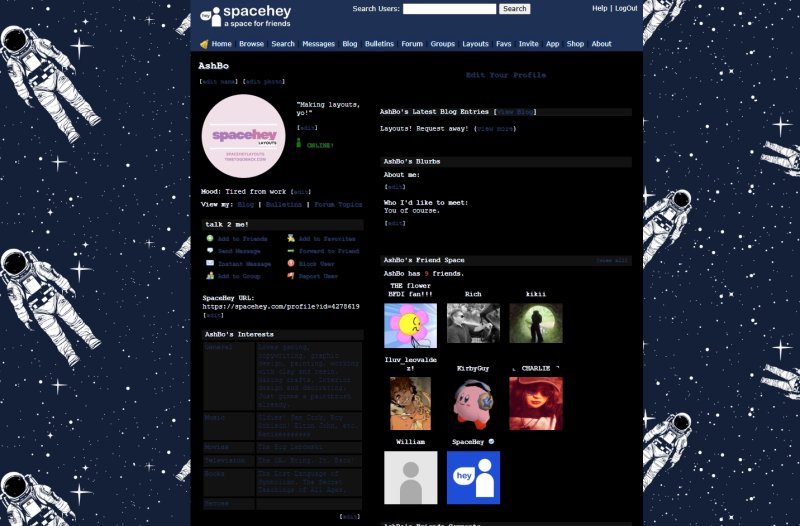Click the LogOut link
The image size is (800, 526).
click(626, 8)
